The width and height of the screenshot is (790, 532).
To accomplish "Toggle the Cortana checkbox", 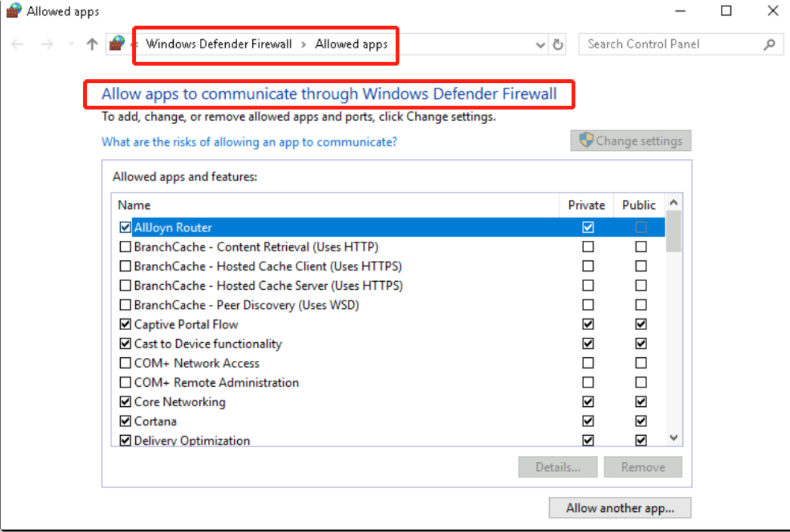I will click(125, 421).
